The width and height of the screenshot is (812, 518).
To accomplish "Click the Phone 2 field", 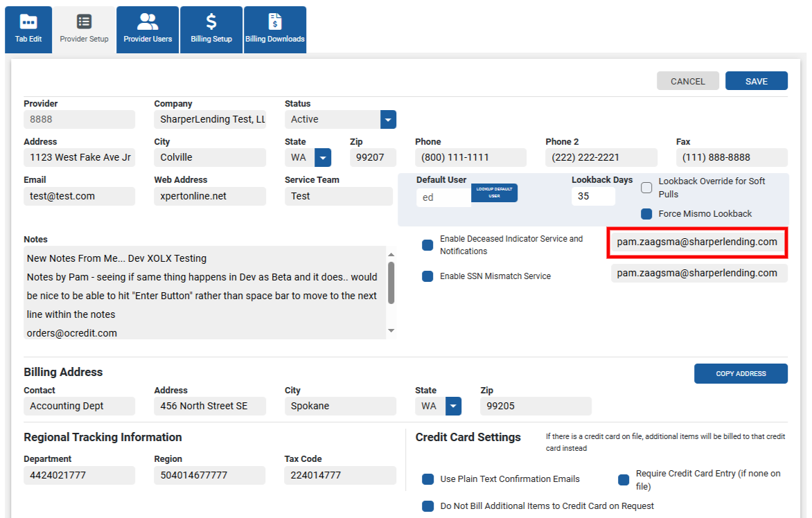I will [x=601, y=157].
